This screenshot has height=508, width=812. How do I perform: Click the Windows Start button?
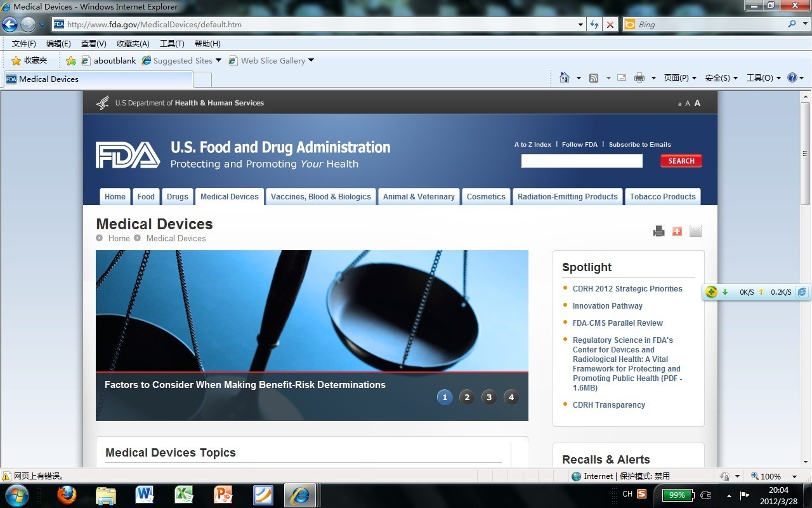point(17,495)
